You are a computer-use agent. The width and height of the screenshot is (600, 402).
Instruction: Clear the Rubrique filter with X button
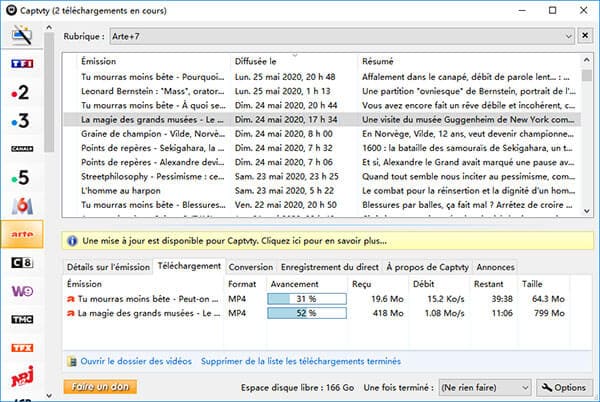tap(585, 36)
